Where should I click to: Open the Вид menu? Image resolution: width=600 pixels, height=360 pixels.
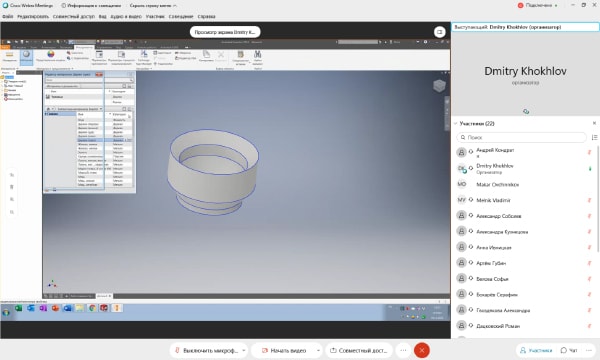click(x=103, y=16)
